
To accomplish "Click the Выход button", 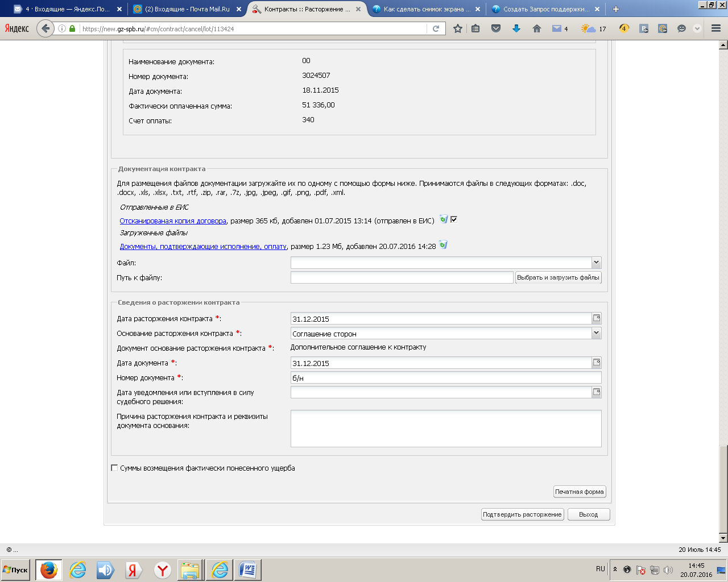I will (589, 514).
